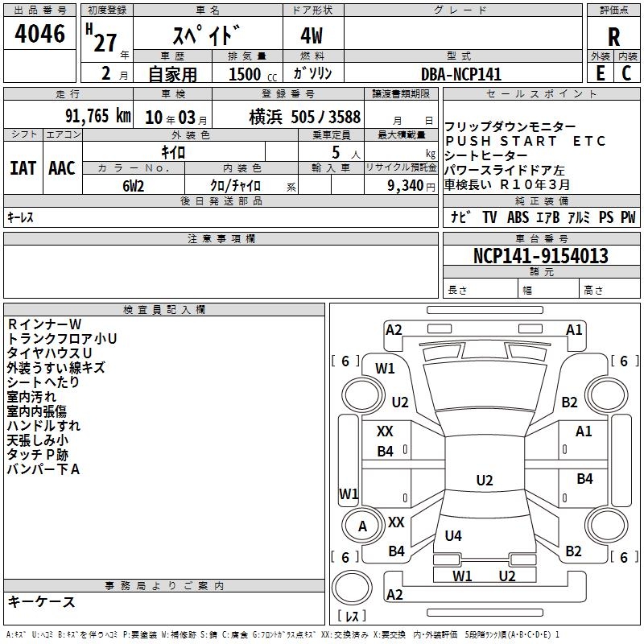Viewport: 644px width, 644px height.
Task: Click the note 外装うすい線キズ
Action: [56, 368]
